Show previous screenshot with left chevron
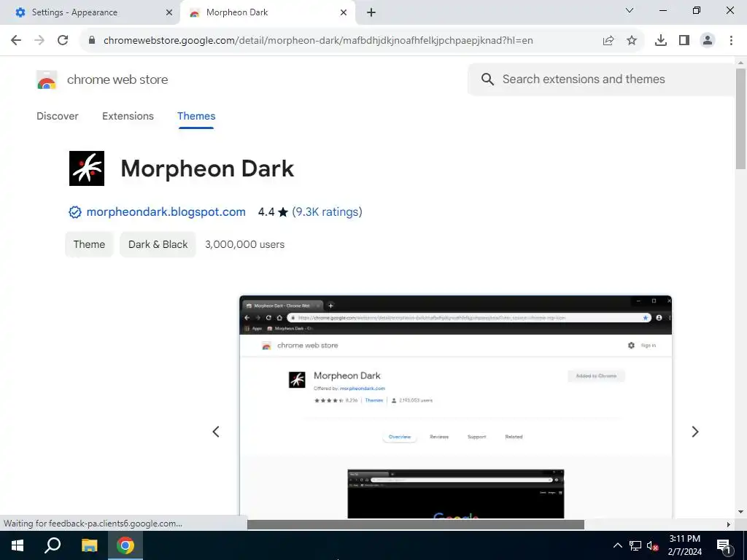 [x=216, y=432]
